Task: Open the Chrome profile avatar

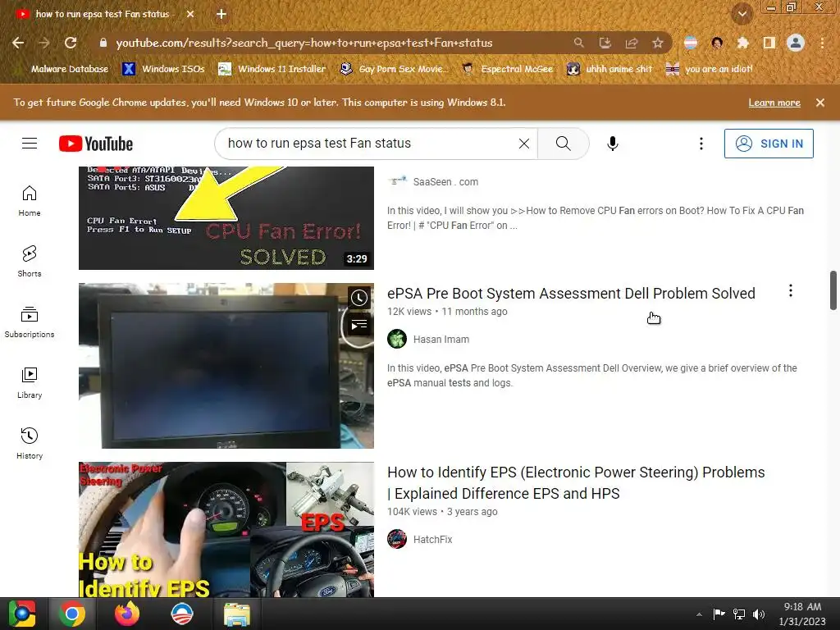Action: [x=796, y=43]
